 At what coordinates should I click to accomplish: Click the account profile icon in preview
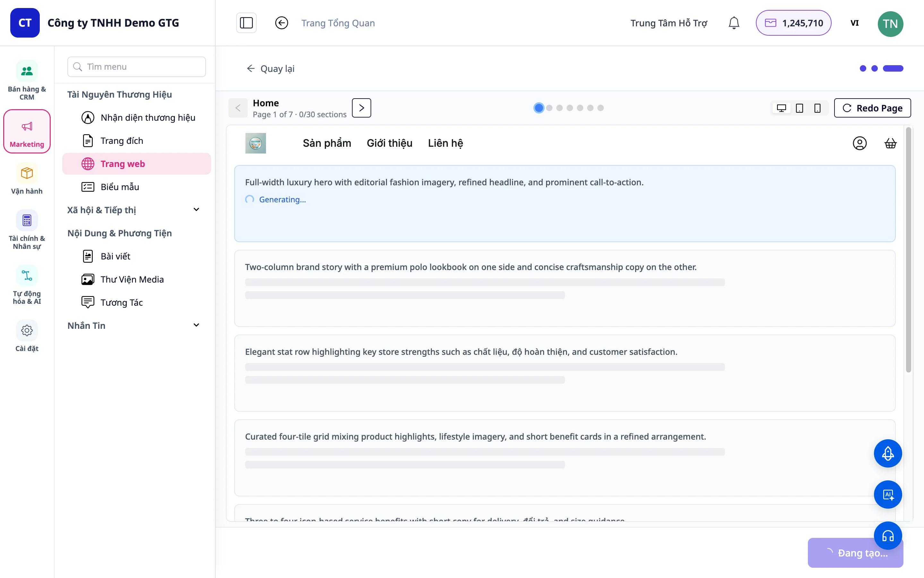coord(860,143)
